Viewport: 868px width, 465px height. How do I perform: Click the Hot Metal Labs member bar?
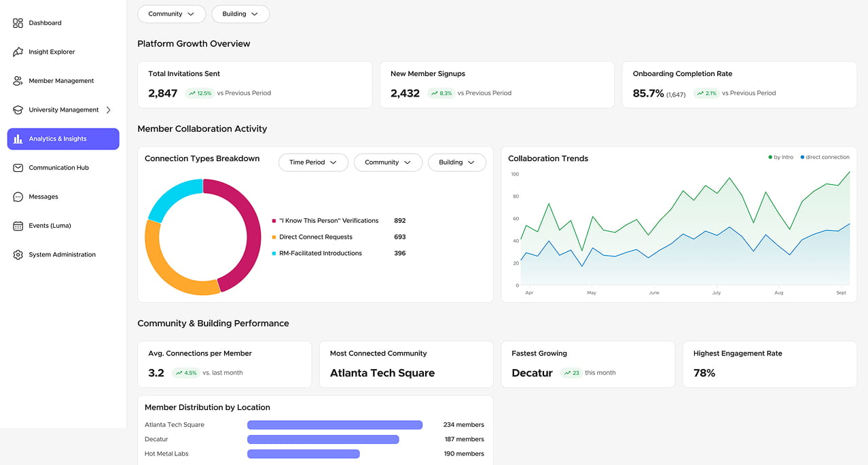pos(304,453)
